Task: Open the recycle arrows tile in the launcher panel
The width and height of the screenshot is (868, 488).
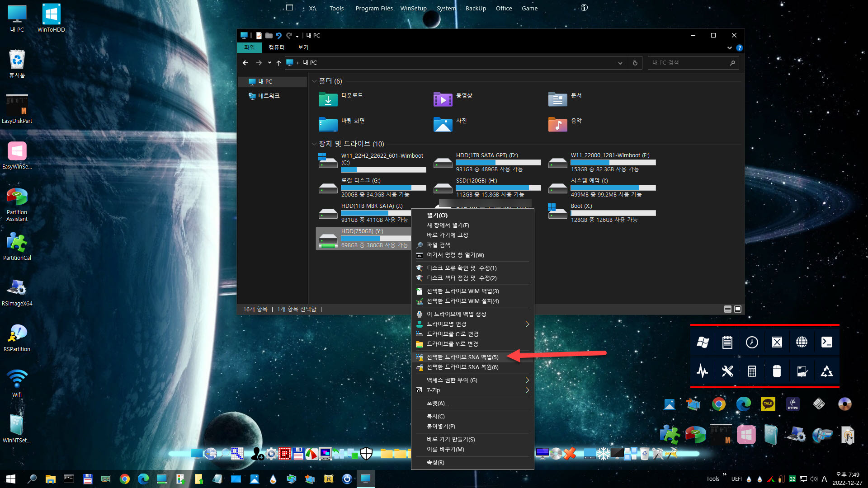Action: click(x=826, y=371)
